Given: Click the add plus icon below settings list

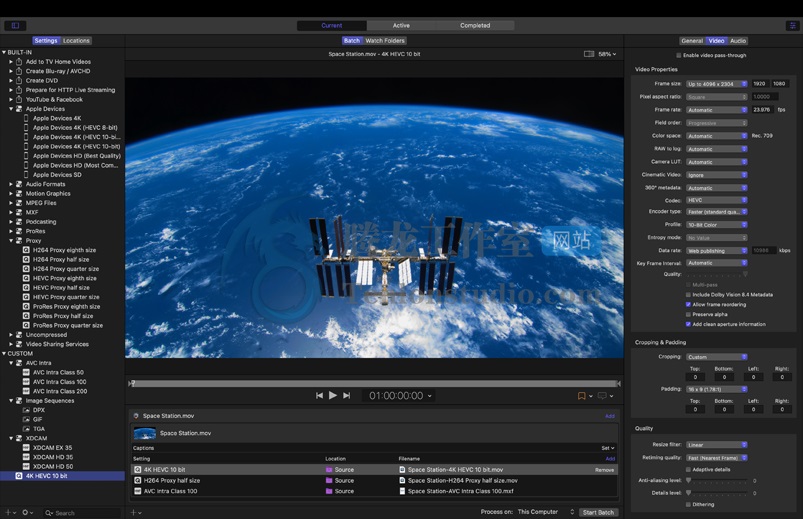Looking at the screenshot, I should pyautogui.click(x=10, y=512).
